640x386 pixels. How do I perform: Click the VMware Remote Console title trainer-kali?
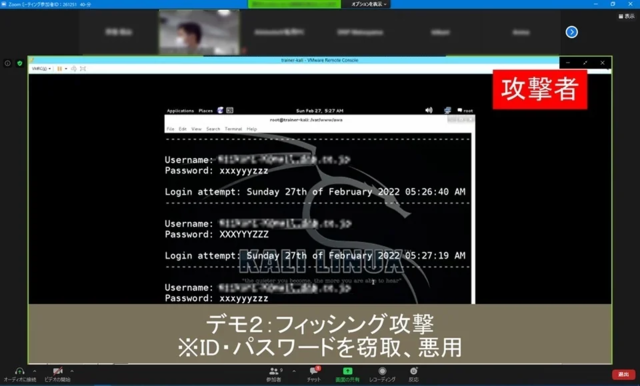(320, 60)
